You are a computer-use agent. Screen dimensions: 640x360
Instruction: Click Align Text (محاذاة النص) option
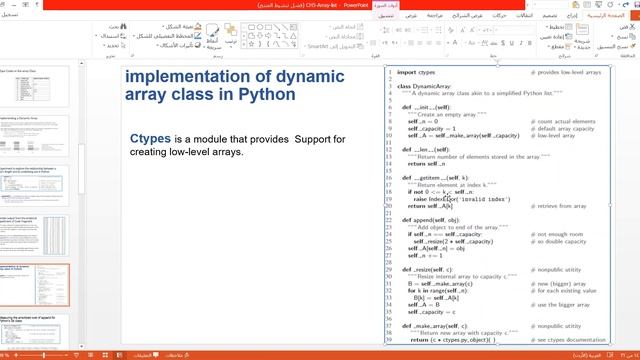click(x=345, y=37)
